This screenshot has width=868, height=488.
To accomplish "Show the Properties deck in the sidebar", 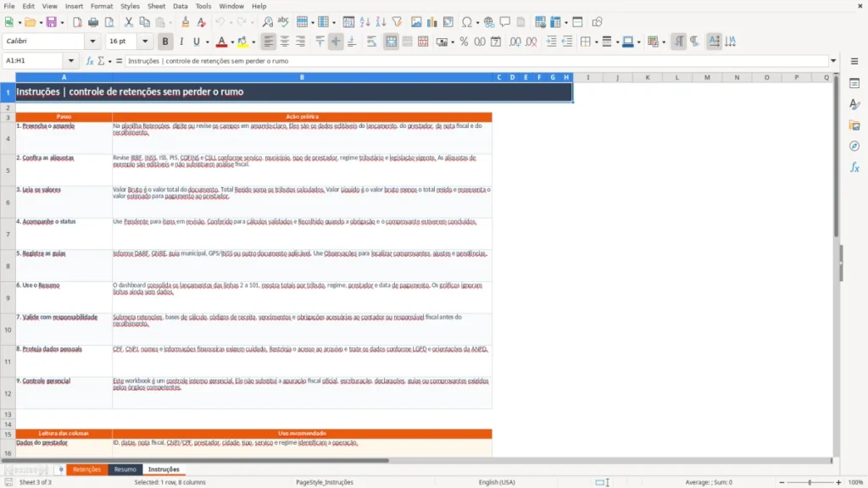I will [x=854, y=84].
